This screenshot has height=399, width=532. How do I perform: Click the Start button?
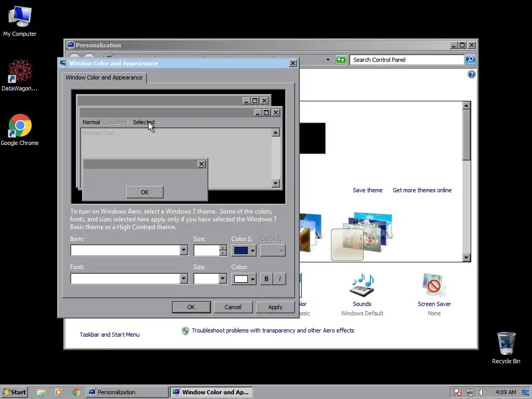click(x=14, y=392)
